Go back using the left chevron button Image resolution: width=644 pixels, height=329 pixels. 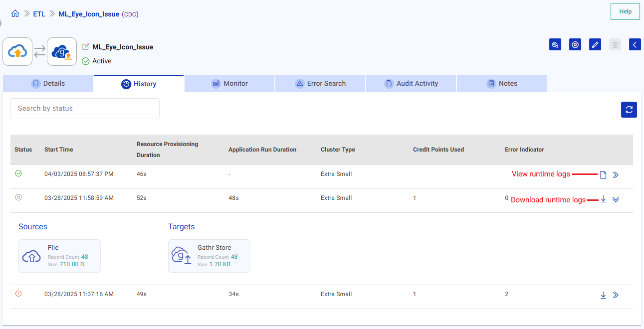[635, 45]
